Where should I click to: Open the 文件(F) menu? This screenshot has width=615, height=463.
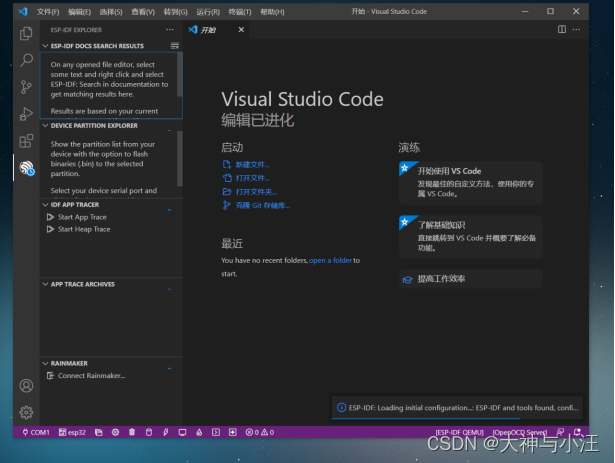pos(48,12)
